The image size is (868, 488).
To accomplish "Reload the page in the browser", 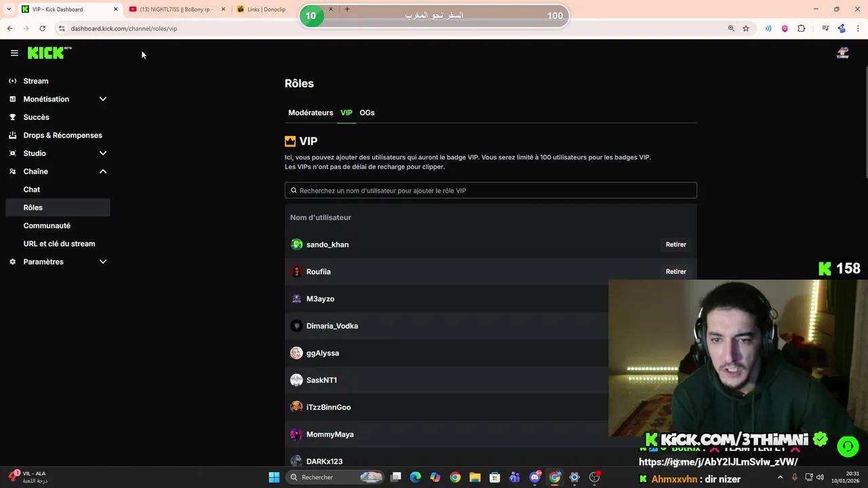I will 42,28.
